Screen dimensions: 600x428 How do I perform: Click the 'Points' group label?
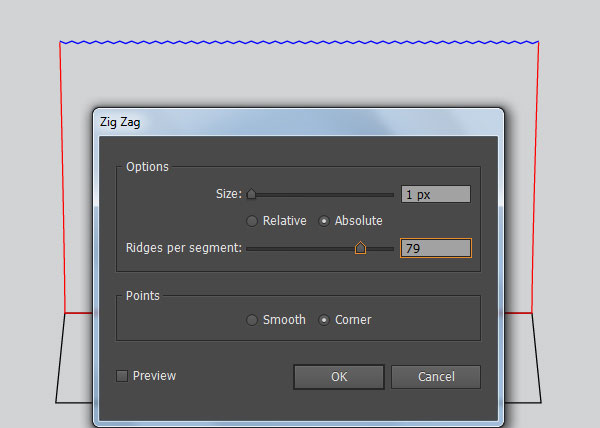pos(143,296)
